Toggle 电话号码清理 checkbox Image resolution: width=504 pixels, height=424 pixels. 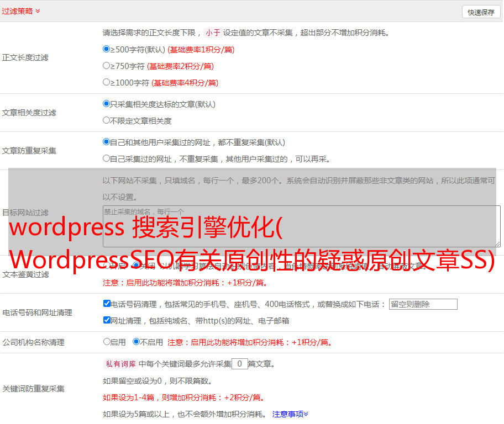(107, 304)
